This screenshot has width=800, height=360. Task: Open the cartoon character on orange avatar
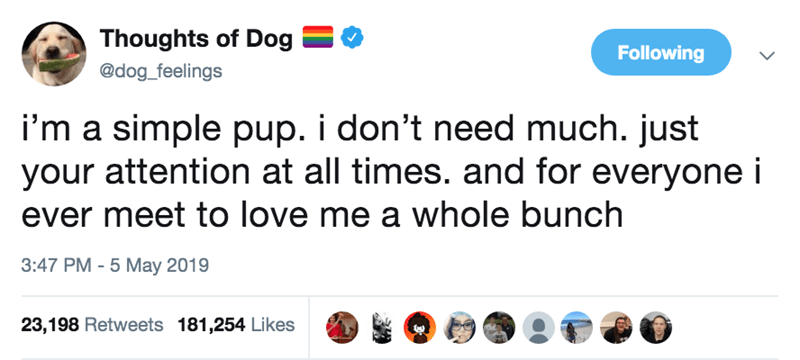tap(420, 327)
